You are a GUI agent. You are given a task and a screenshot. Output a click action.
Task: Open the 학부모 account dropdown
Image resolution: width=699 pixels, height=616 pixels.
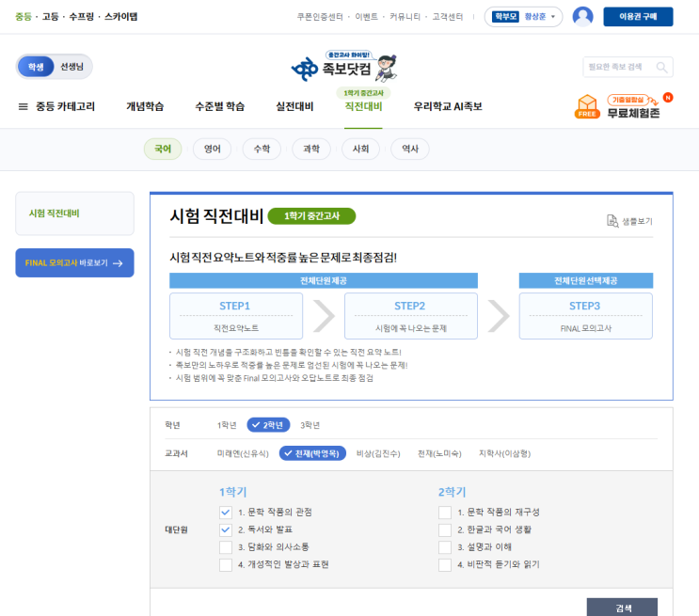(523, 17)
